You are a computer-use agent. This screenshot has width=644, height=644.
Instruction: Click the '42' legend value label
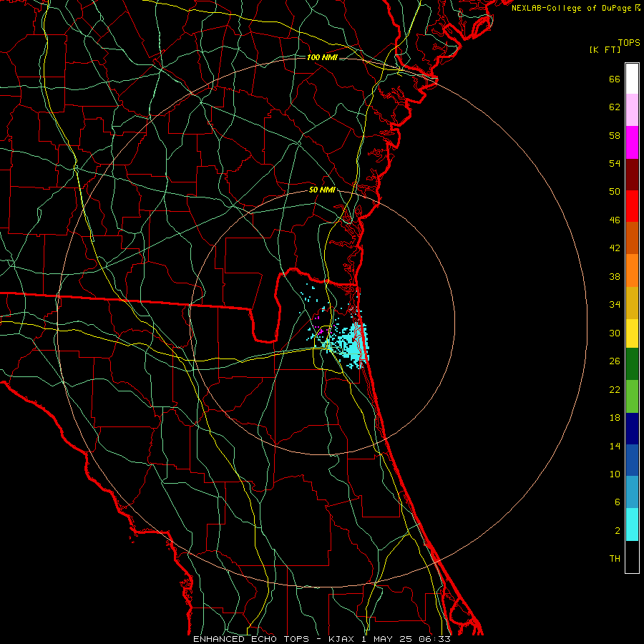pyautogui.click(x=615, y=248)
